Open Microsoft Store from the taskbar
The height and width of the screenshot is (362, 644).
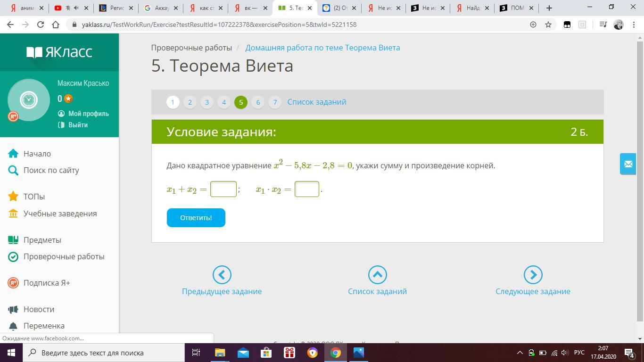(x=266, y=353)
